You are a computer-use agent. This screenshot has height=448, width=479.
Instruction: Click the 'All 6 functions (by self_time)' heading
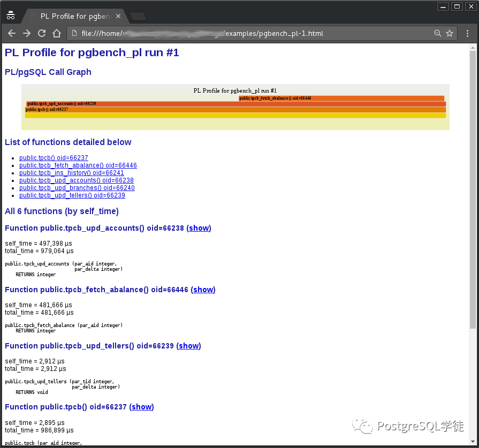(x=62, y=211)
